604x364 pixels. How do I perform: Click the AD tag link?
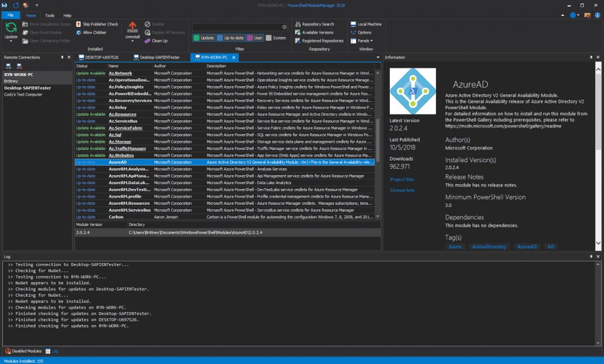tap(551, 247)
